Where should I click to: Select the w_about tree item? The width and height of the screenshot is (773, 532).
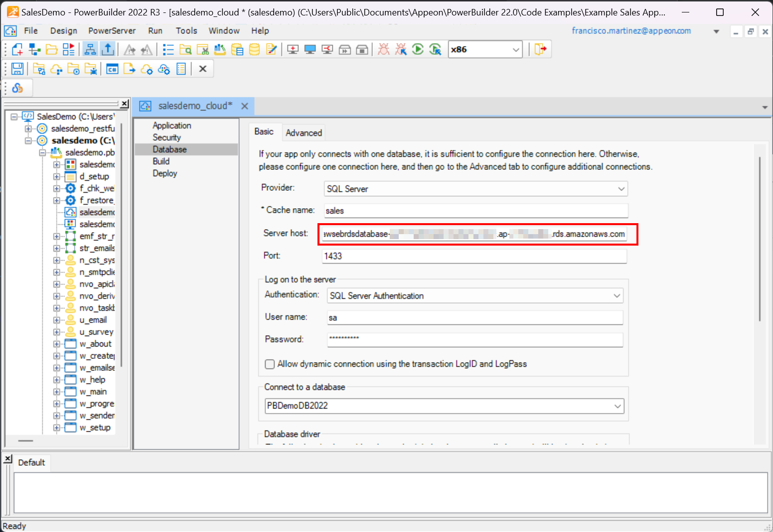95,344
